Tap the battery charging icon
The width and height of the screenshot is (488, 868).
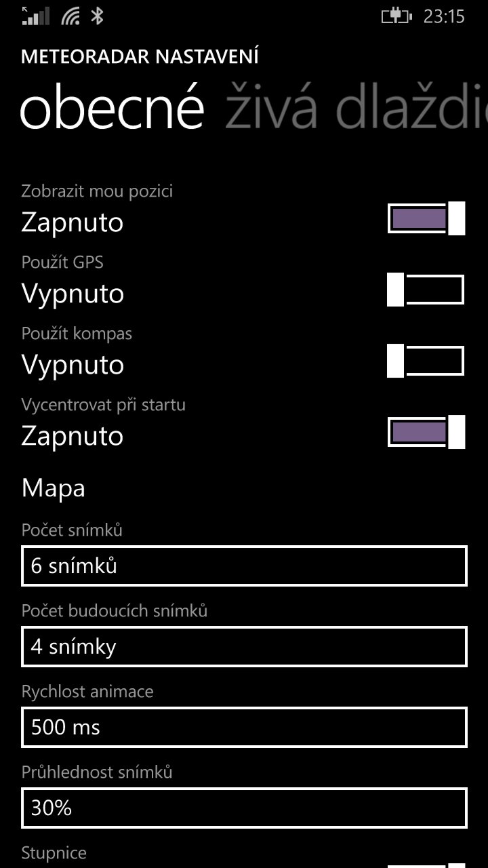(x=396, y=16)
